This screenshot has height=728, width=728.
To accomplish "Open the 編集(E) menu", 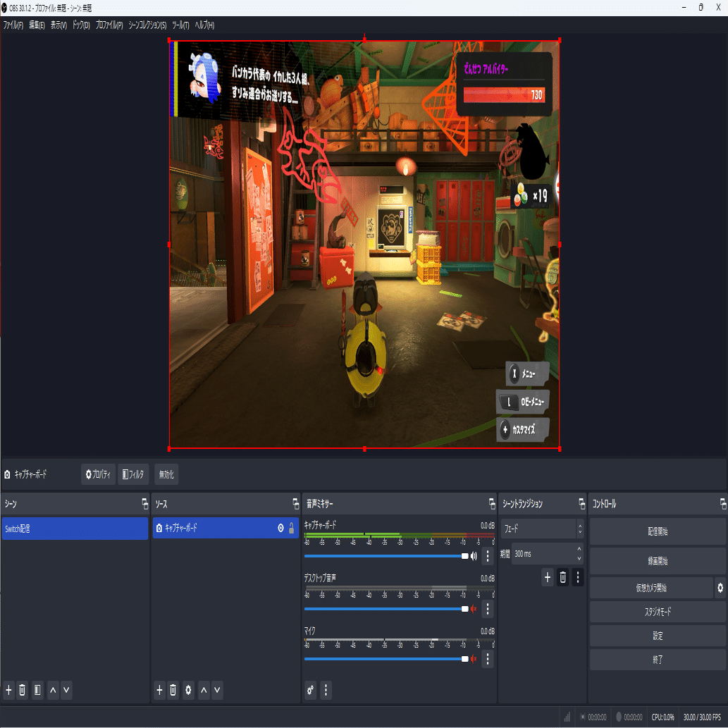I will point(37,25).
